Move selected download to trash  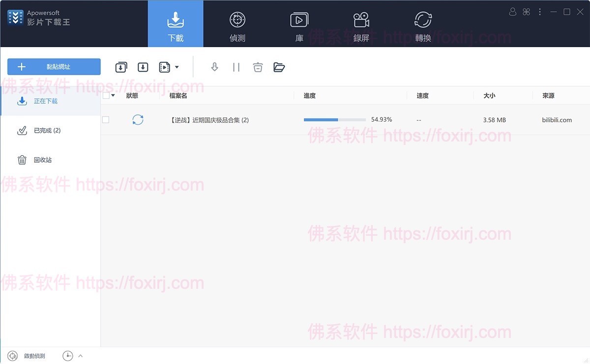coord(258,67)
